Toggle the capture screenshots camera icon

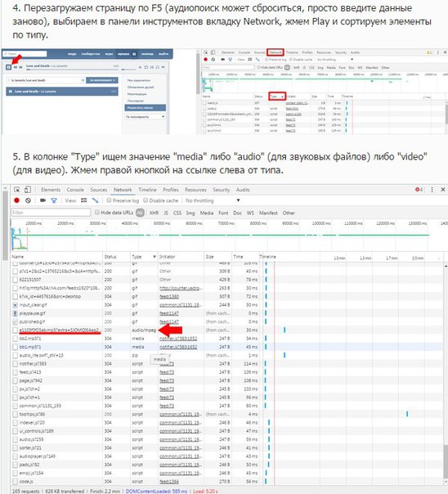coord(43,200)
